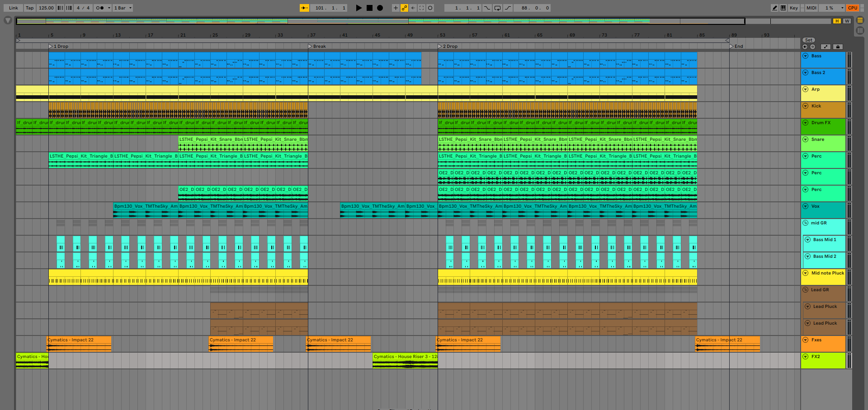The width and height of the screenshot is (868, 410).
Task: Toggle the Draw Mode pencil icon
Action: coord(774,8)
